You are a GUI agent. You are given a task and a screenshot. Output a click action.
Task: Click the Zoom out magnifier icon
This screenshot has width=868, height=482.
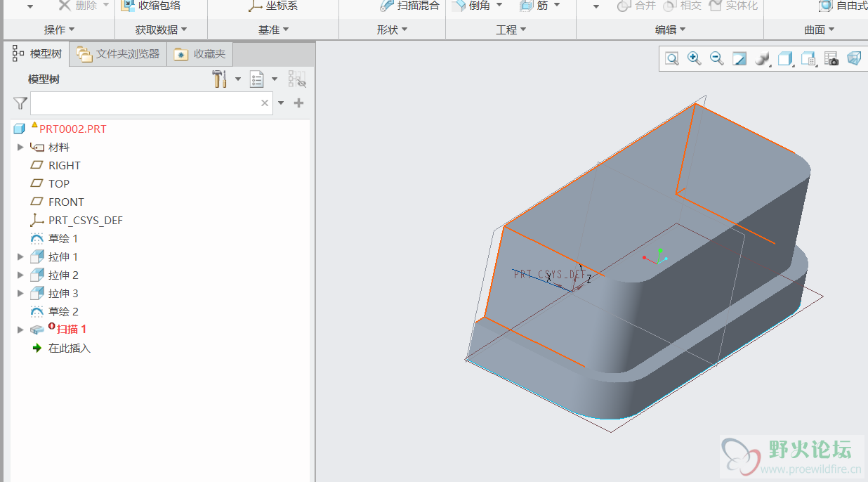pyautogui.click(x=717, y=59)
